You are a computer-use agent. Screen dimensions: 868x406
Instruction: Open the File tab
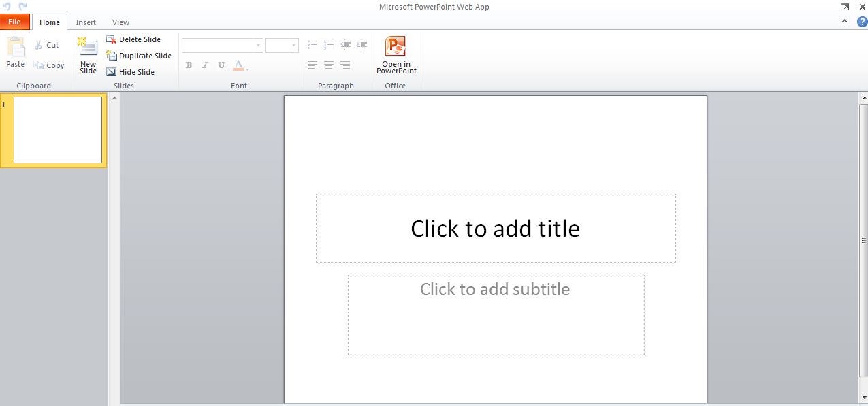[x=14, y=22]
